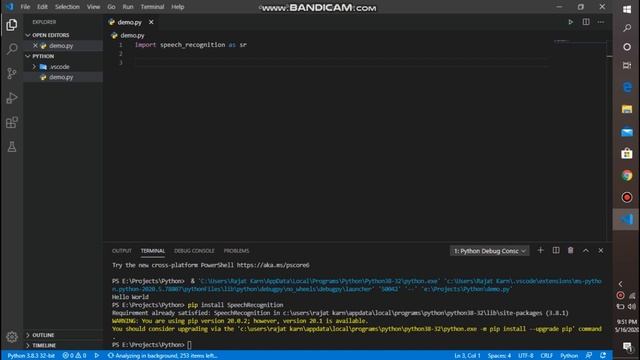Viewport: 640px width, 360px height.
Task: Click the status bar run play icon
Action: (x=97, y=356)
